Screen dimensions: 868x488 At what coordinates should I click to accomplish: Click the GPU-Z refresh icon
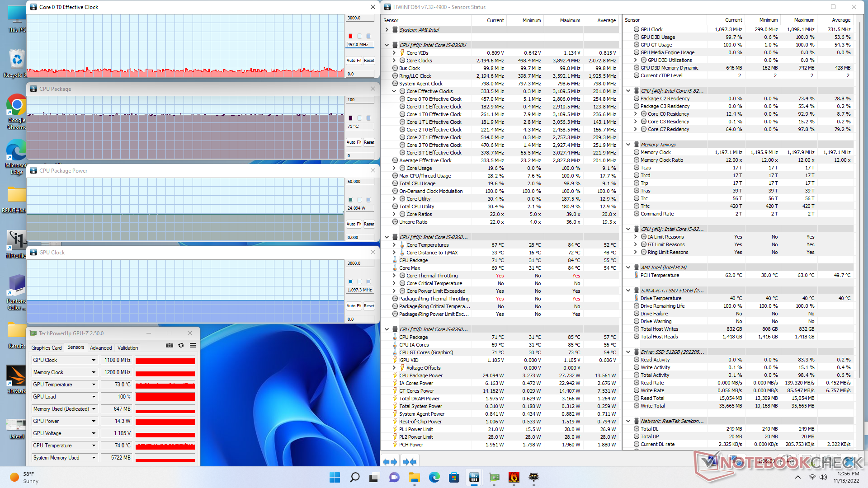181,345
